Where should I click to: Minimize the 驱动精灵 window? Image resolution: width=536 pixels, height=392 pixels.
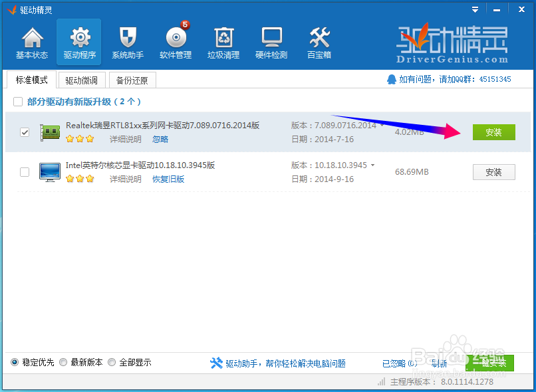(x=497, y=10)
